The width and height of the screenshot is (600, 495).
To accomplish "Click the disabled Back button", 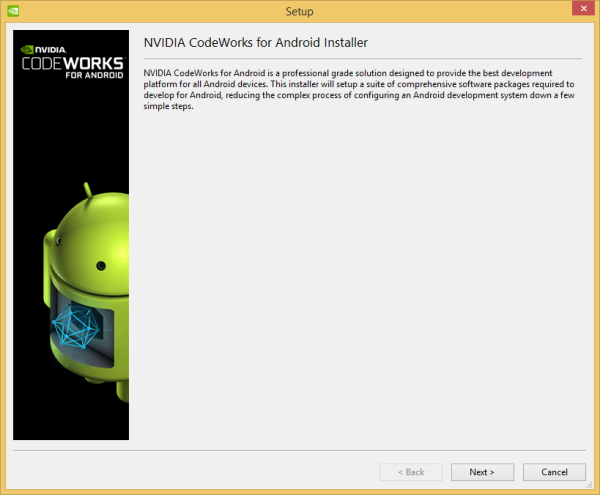I will pyautogui.click(x=411, y=472).
